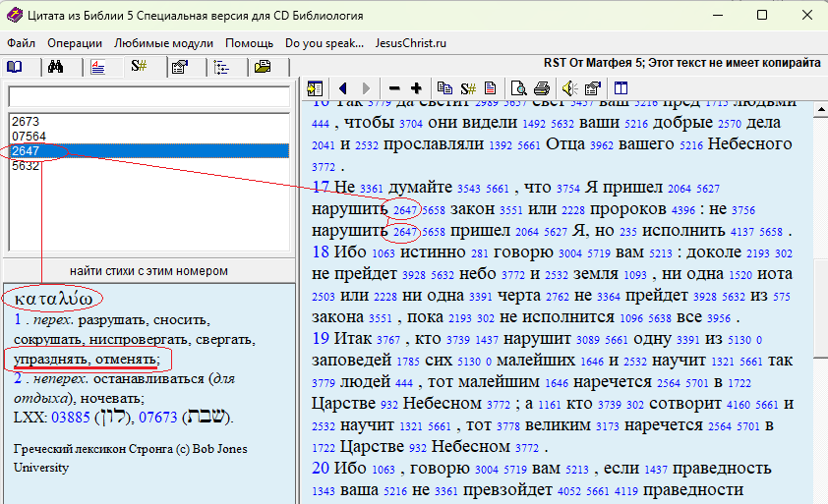Image resolution: width=828 pixels, height=504 pixels.
Task: Click verse number 17
Action: (321, 187)
